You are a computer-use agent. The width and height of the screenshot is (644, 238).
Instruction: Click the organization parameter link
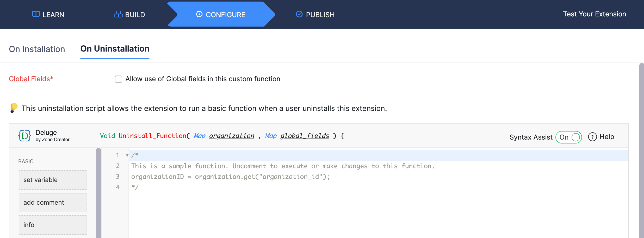[231, 136]
